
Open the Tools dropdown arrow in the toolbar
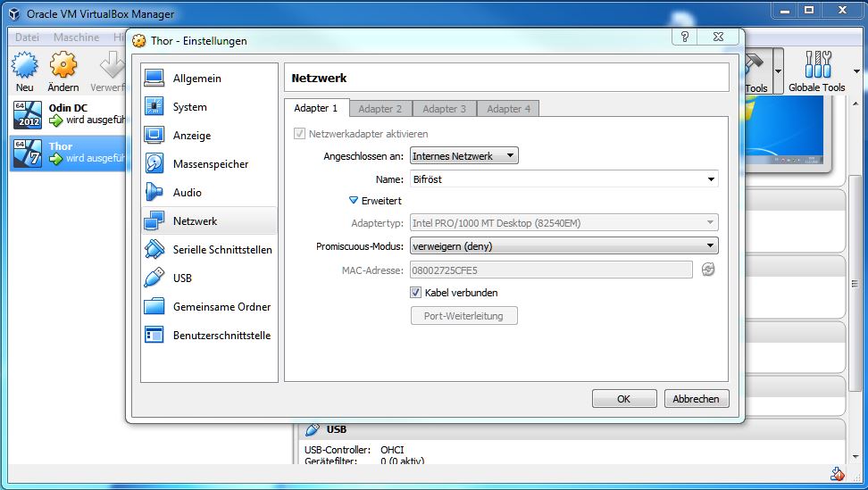[778, 71]
